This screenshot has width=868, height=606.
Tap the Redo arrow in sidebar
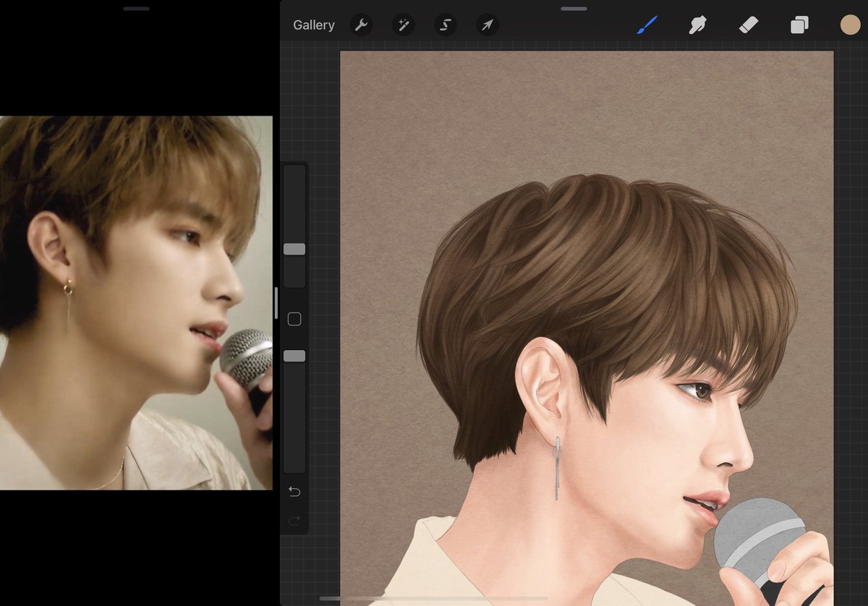click(294, 520)
